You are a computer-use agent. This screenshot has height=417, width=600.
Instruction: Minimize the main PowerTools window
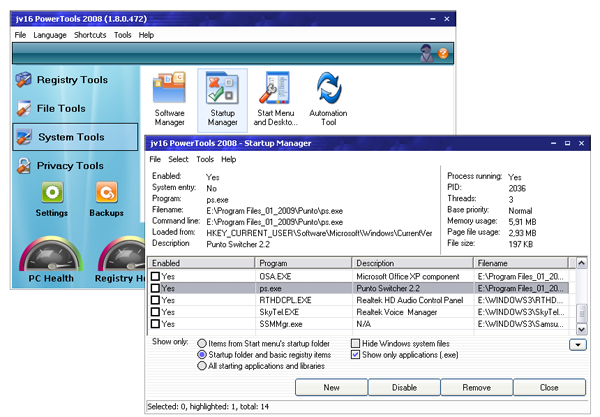coord(433,19)
